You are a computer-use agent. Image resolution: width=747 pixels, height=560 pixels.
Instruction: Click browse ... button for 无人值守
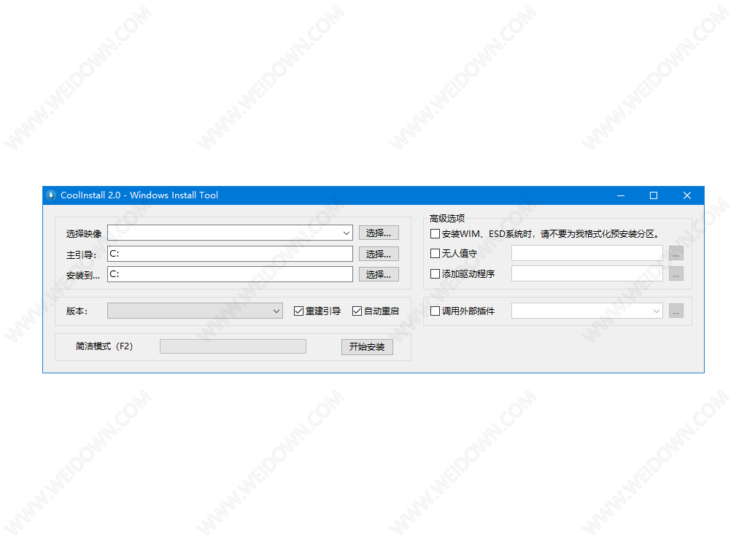point(676,253)
